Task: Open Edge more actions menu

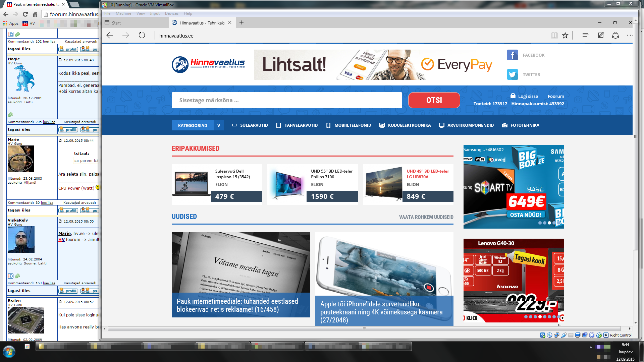Action: coord(629,35)
